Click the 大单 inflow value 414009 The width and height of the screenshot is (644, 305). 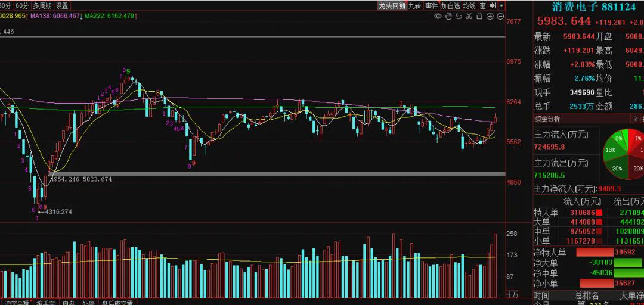pyautogui.click(x=583, y=222)
